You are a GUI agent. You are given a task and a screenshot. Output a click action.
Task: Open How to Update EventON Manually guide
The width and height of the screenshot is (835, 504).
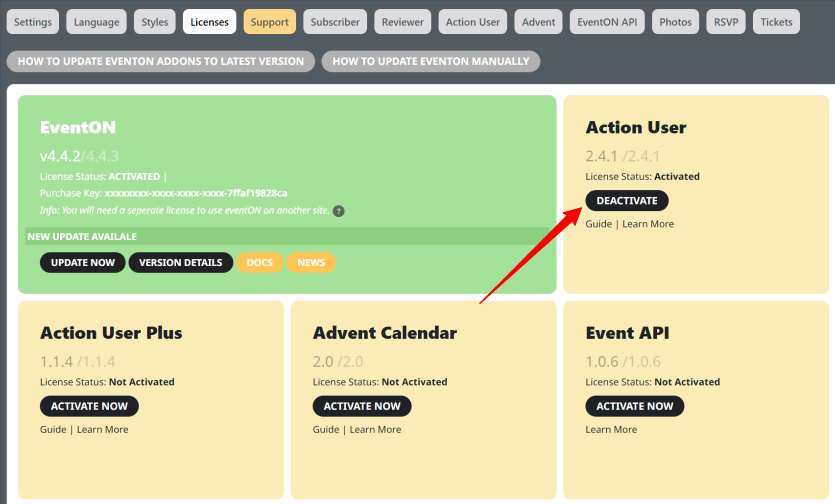(431, 61)
